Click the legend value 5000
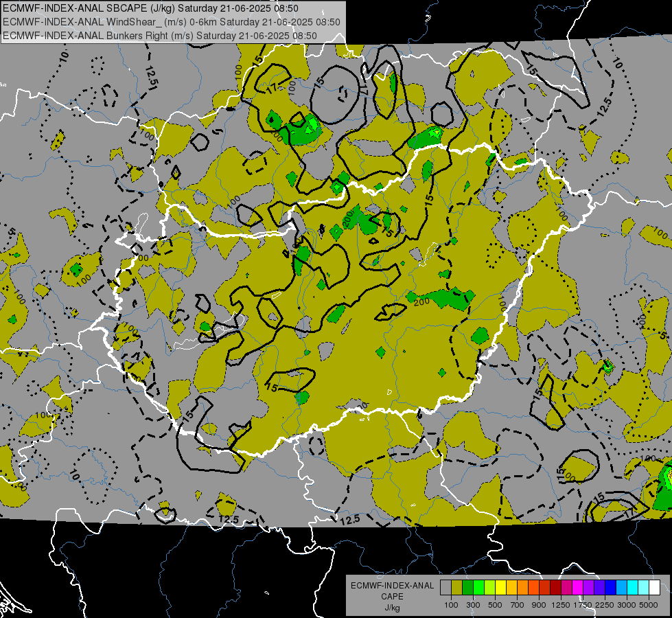672x618 pixels. (x=649, y=605)
